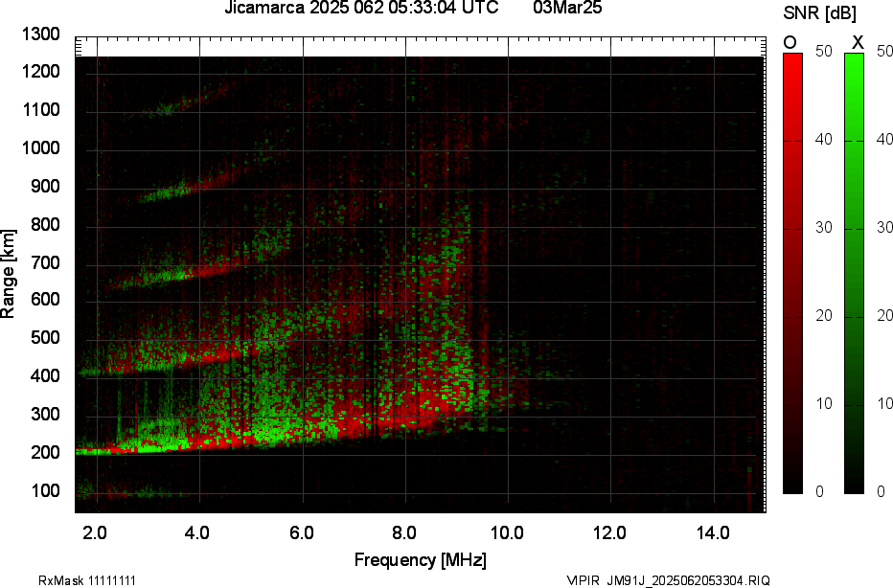Click the '03Mar25' date text
The width and height of the screenshot is (893, 588).
point(567,8)
